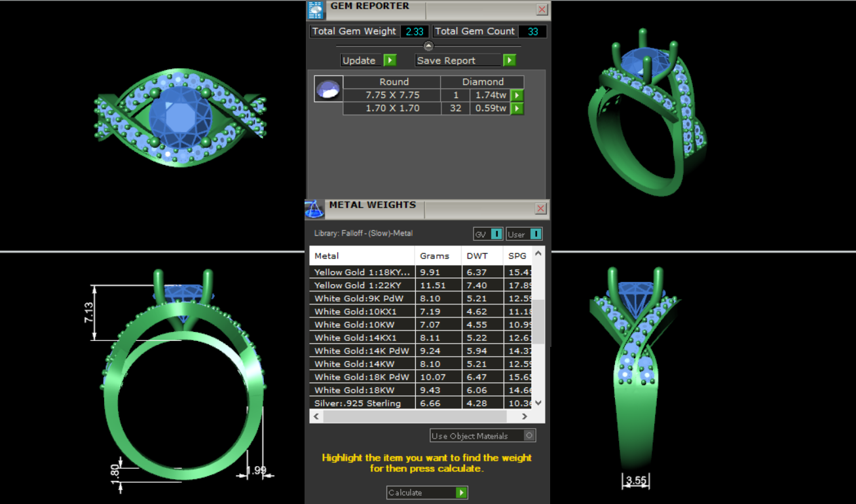The image size is (856, 504).
Task: Collapse the gem totals section arrow
Action: coord(428,46)
